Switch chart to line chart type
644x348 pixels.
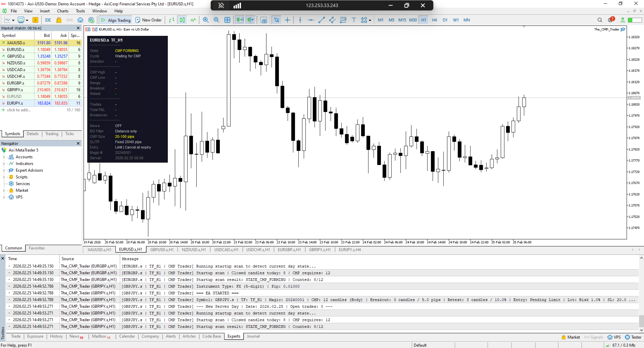coord(193,20)
